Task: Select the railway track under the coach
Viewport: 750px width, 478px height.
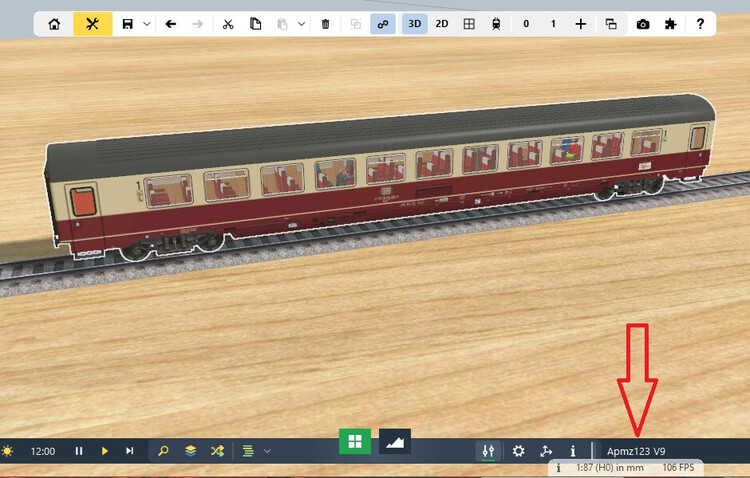Action: coord(373,234)
